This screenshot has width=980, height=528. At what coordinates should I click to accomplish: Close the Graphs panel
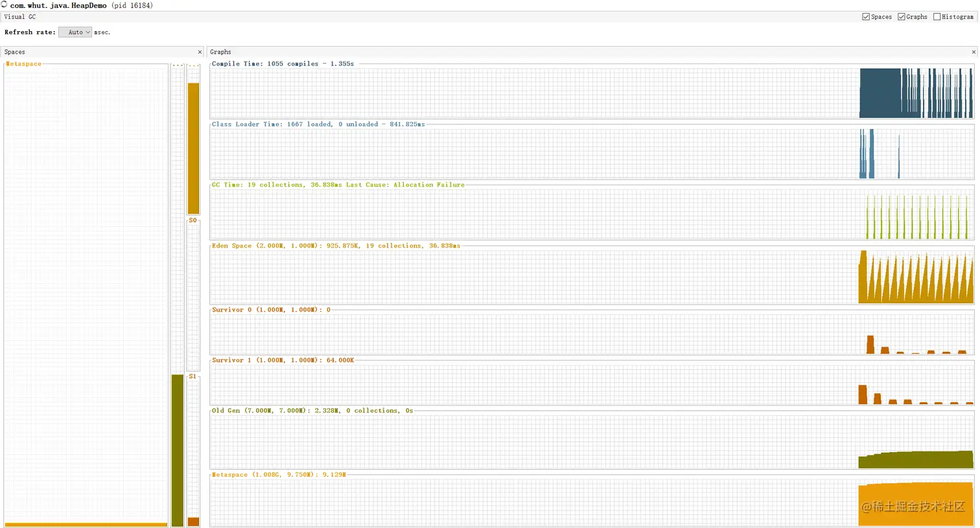[974, 52]
